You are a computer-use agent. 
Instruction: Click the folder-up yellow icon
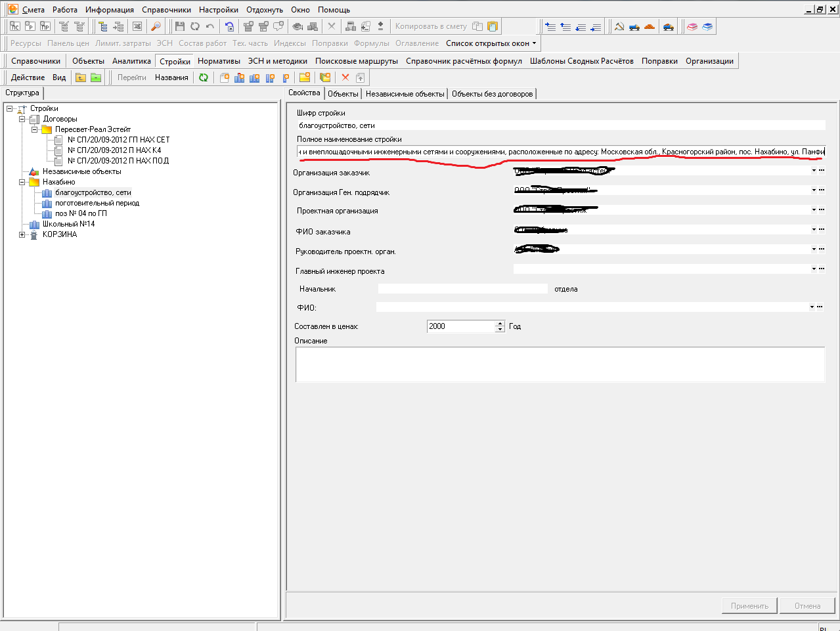coord(81,77)
